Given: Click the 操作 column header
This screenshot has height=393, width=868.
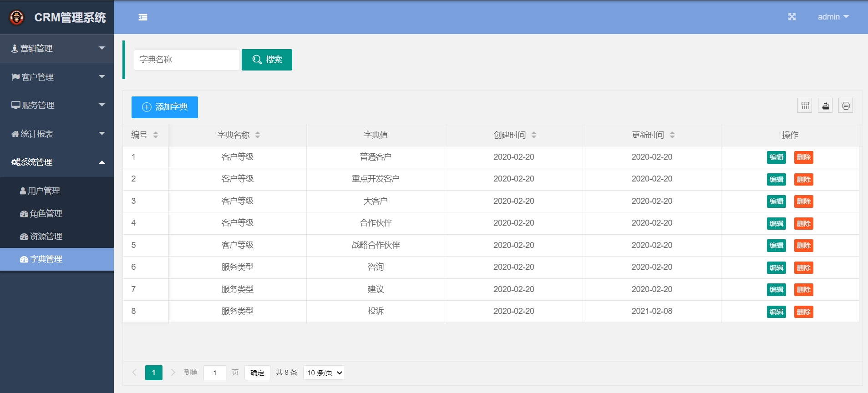Looking at the screenshot, I should (x=790, y=135).
